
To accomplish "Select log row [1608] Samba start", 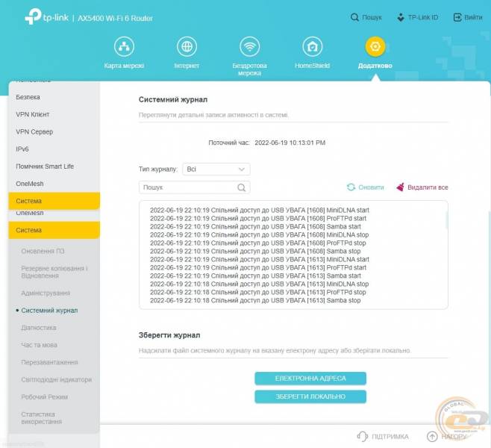I will (255, 226).
